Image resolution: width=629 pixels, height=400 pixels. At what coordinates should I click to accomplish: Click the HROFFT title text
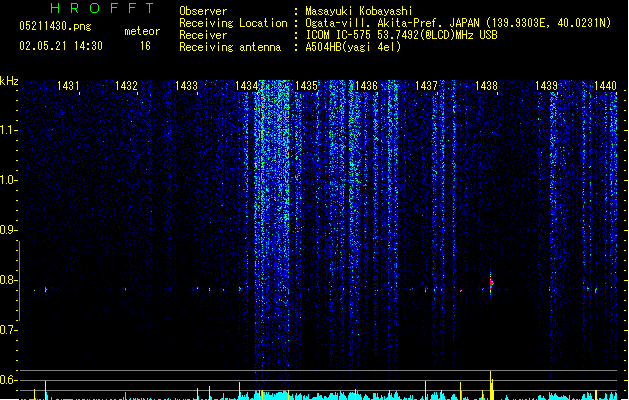click(x=103, y=8)
